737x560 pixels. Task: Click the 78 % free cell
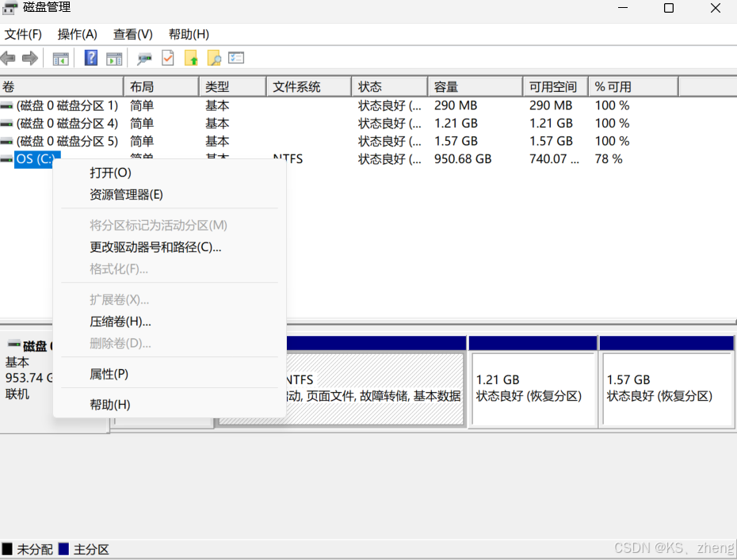pos(608,159)
